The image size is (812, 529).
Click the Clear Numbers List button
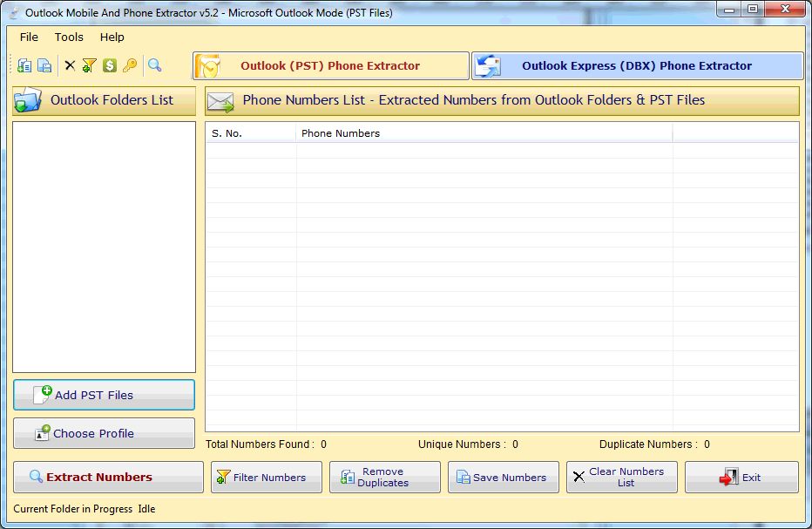[x=622, y=478]
